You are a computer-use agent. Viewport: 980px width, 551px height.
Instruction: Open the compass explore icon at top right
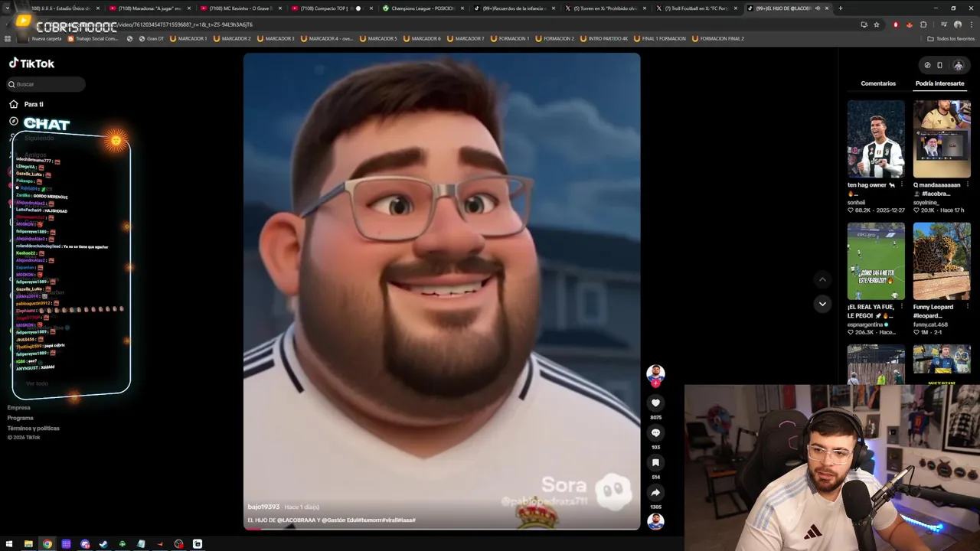click(927, 65)
